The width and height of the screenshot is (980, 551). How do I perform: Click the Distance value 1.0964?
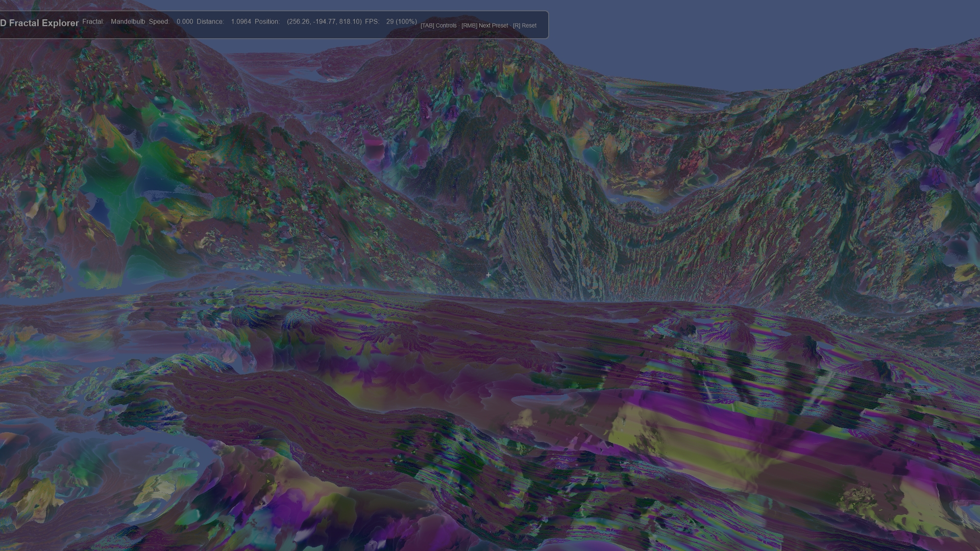pyautogui.click(x=241, y=21)
